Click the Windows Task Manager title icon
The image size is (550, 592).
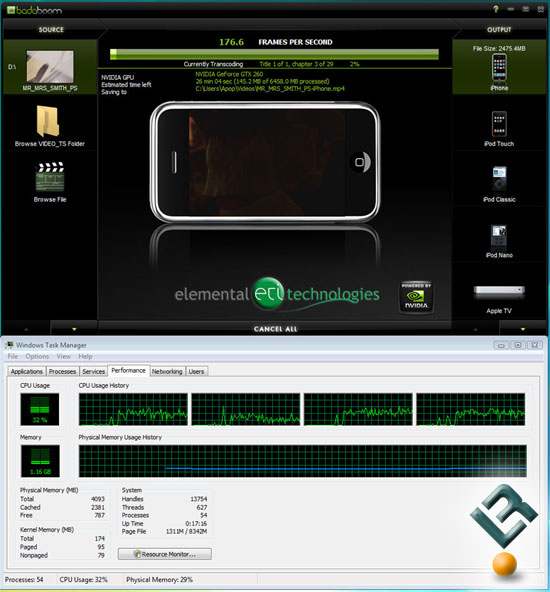coord(9,345)
